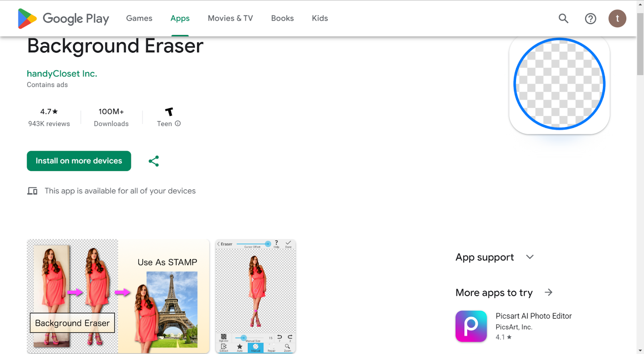The image size is (644, 354).
Task: Open the help center question icon
Action: 590,19
